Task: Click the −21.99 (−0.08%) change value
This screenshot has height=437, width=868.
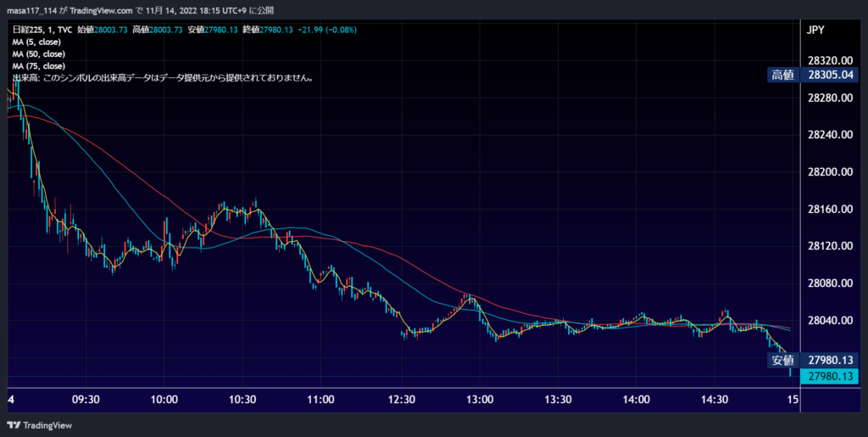Action: [x=326, y=30]
